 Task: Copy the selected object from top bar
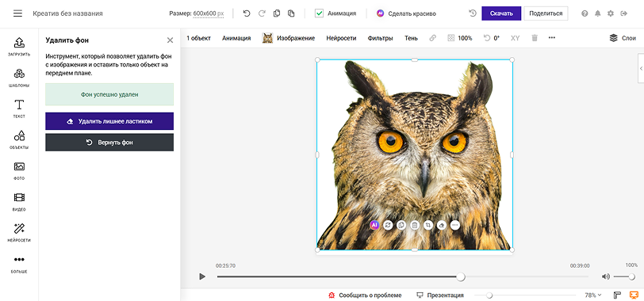click(277, 13)
